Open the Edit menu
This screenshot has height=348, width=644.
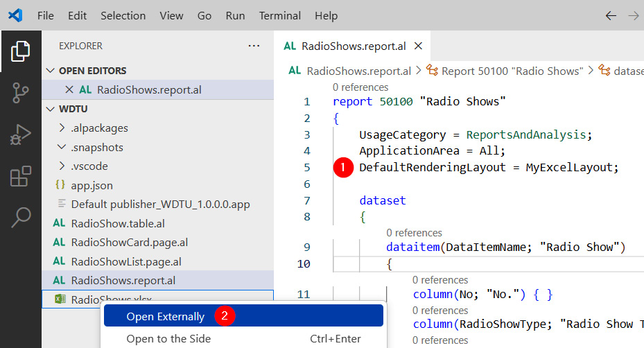pyautogui.click(x=77, y=16)
